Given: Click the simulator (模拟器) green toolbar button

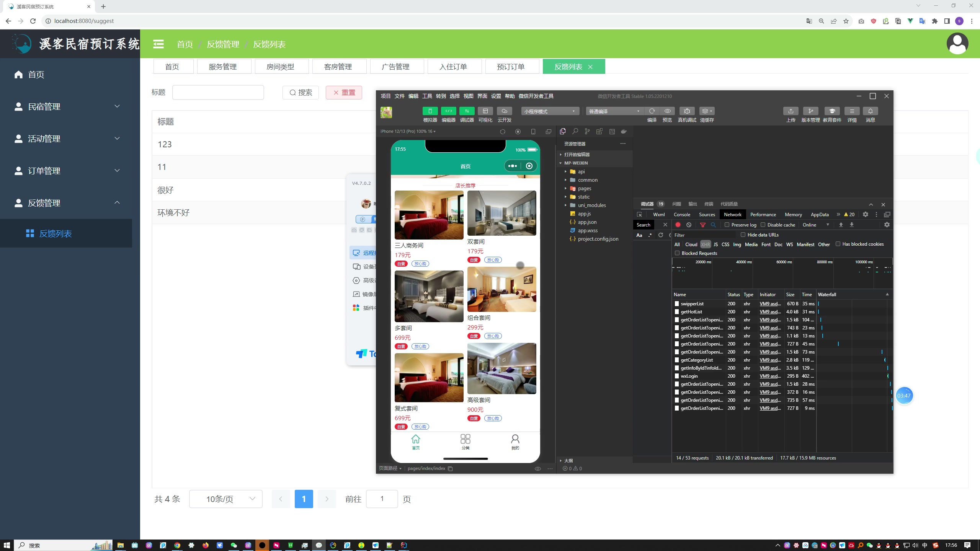Looking at the screenshot, I should 430,111.
